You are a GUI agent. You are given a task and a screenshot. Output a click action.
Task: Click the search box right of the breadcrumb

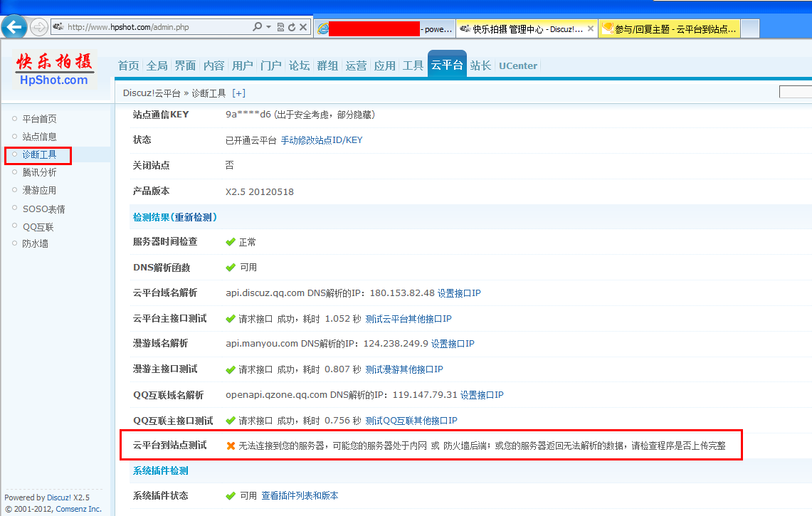[x=796, y=93]
